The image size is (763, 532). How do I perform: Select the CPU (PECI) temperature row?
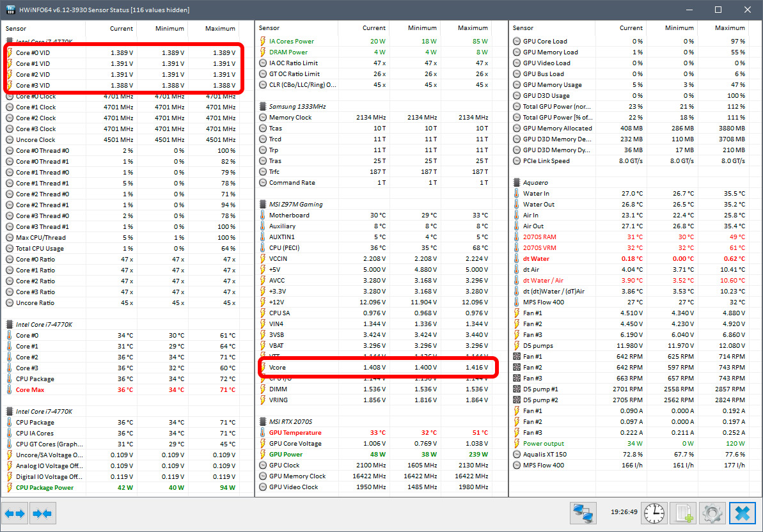click(x=374, y=247)
